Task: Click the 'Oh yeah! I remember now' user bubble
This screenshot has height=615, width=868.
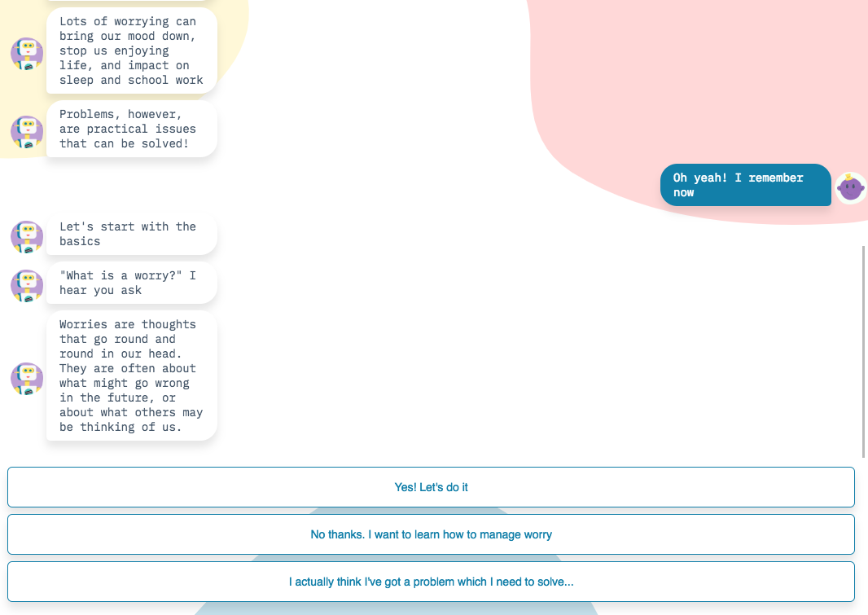Action: click(745, 185)
